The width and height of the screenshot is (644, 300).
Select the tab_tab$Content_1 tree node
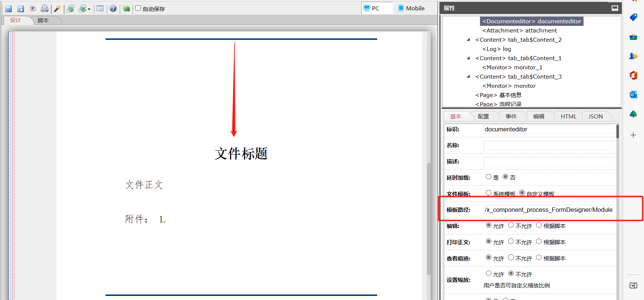[x=518, y=58]
